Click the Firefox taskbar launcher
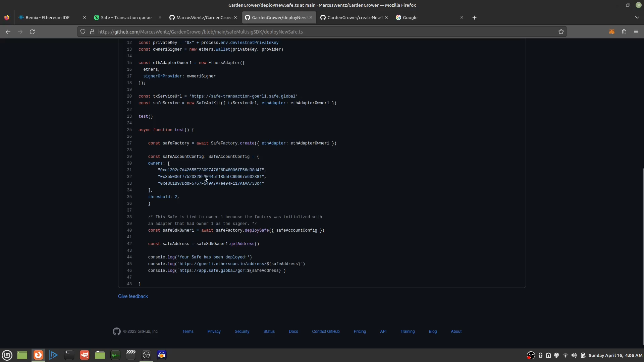This screenshot has height=362, width=644. (38, 355)
